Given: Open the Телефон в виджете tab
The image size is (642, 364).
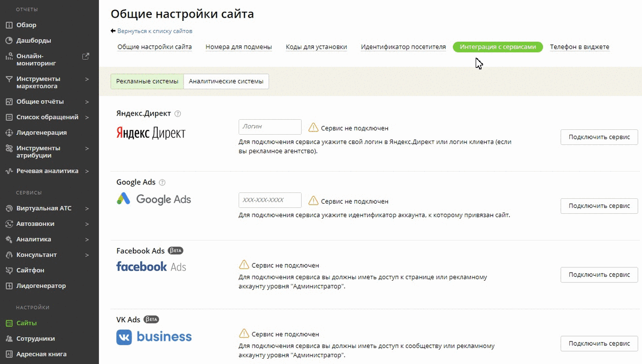Looking at the screenshot, I should pyautogui.click(x=579, y=47).
